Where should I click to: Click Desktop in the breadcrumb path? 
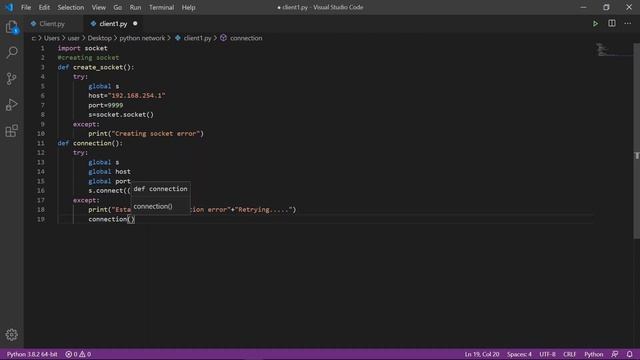pos(100,38)
